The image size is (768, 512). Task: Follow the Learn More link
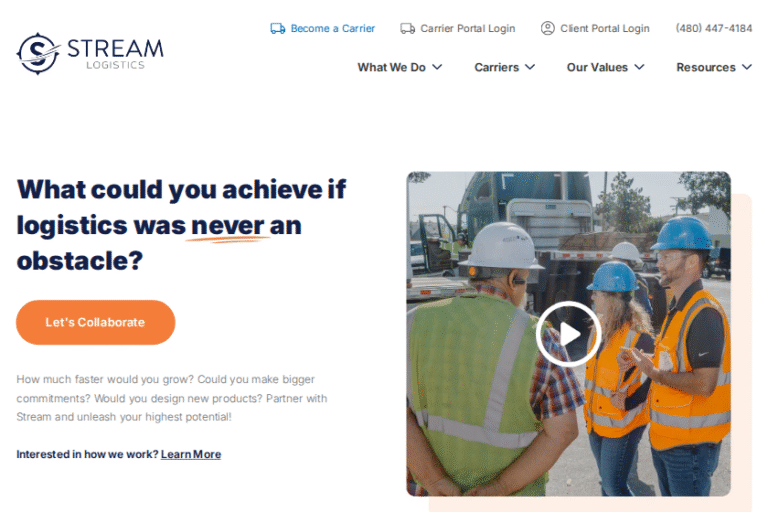click(191, 455)
